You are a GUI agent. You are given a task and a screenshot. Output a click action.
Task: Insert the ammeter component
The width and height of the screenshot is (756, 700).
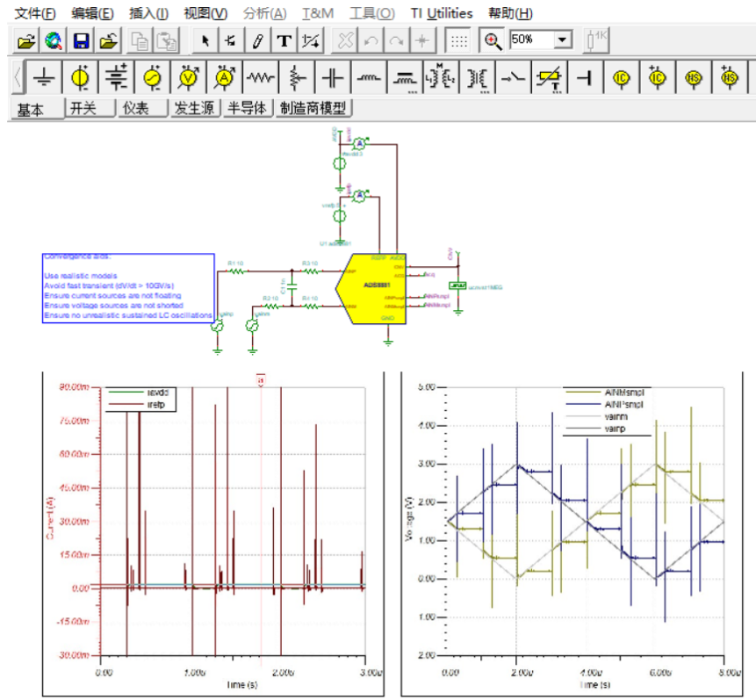pyautogui.click(x=225, y=78)
